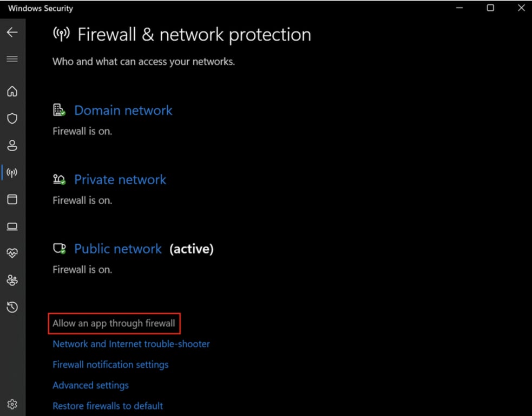Open Device performance & health in the sidebar
The height and width of the screenshot is (416, 532).
(x=12, y=253)
